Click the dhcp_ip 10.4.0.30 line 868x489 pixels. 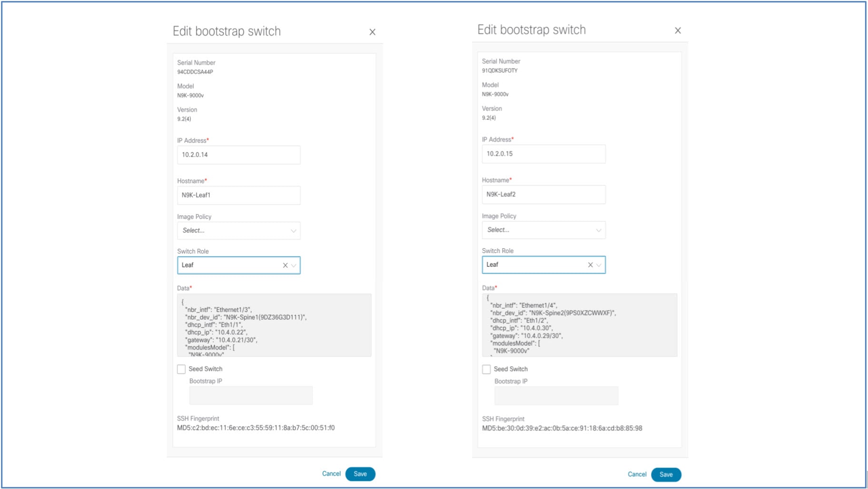pyautogui.click(x=522, y=328)
